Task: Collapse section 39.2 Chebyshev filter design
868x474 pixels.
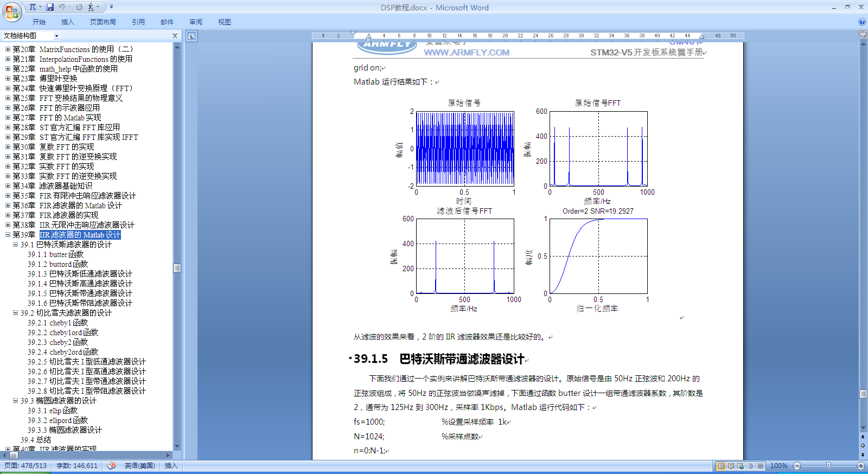Action: click(16, 313)
